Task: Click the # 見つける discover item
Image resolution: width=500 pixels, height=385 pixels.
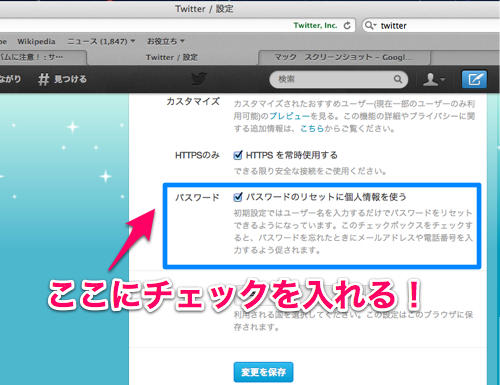Action: click(x=62, y=79)
